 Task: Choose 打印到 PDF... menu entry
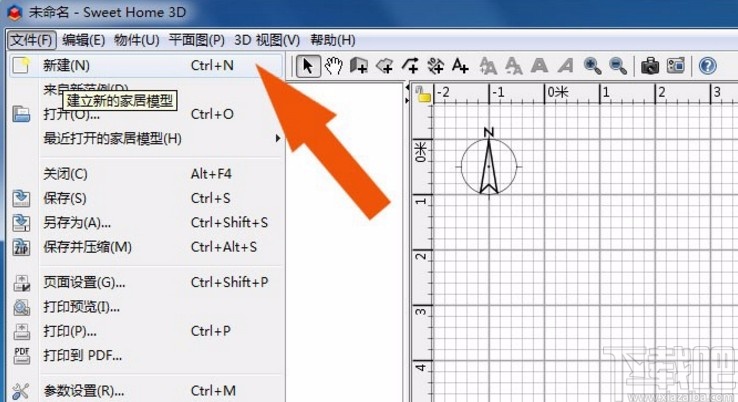146,355
